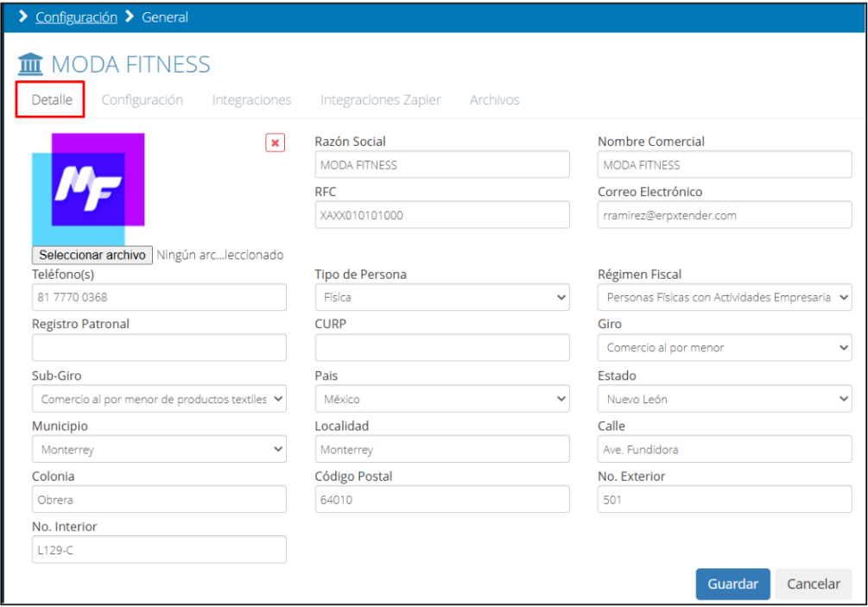Click the red X to remove the logo
Viewport: 868px width, 607px height.
[x=276, y=142]
